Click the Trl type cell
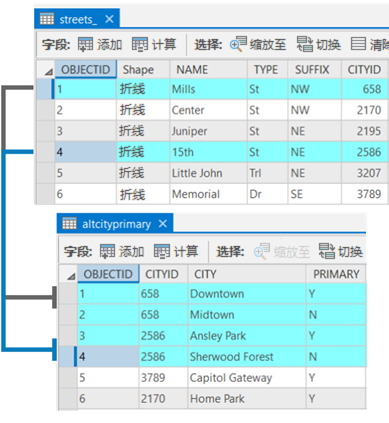Viewport: 389px width, 423px height. click(x=267, y=173)
